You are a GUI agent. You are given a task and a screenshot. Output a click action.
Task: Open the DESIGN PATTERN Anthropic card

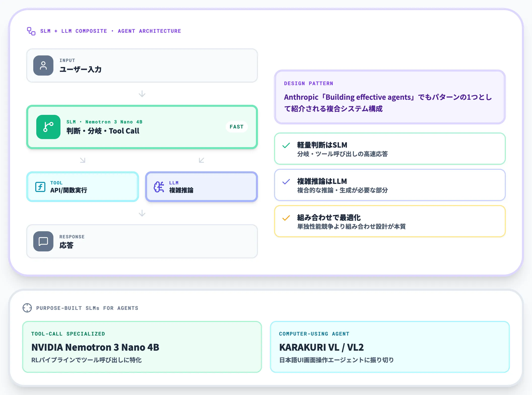point(390,97)
